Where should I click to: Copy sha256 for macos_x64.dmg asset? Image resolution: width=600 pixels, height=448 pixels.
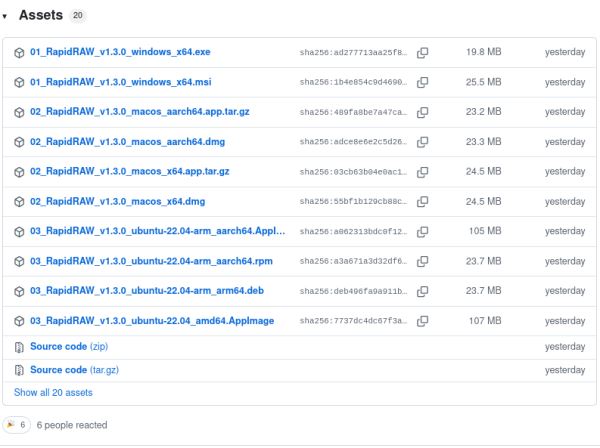[422, 202]
